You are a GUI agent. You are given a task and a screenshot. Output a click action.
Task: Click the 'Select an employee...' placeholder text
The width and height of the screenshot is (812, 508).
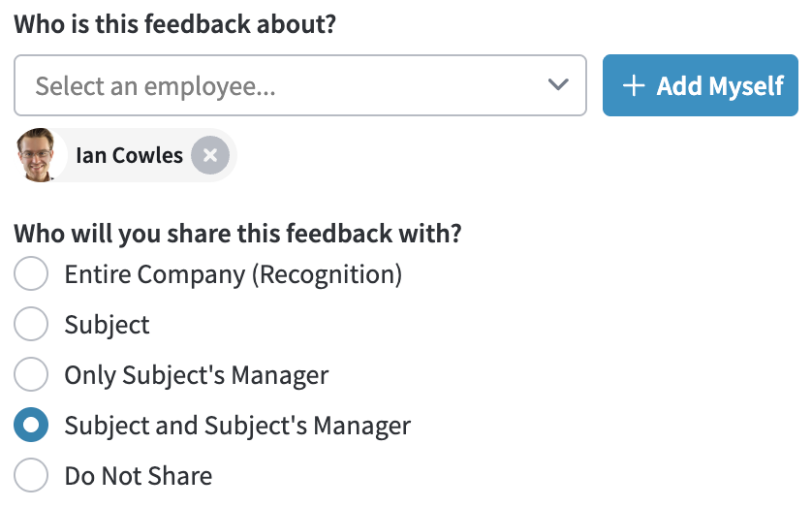click(x=155, y=86)
